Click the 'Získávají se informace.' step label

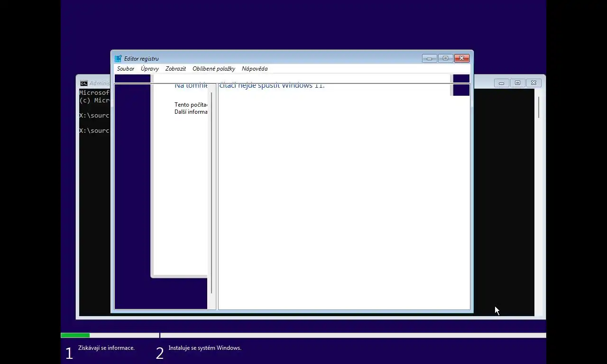pyautogui.click(x=106, y=348)
